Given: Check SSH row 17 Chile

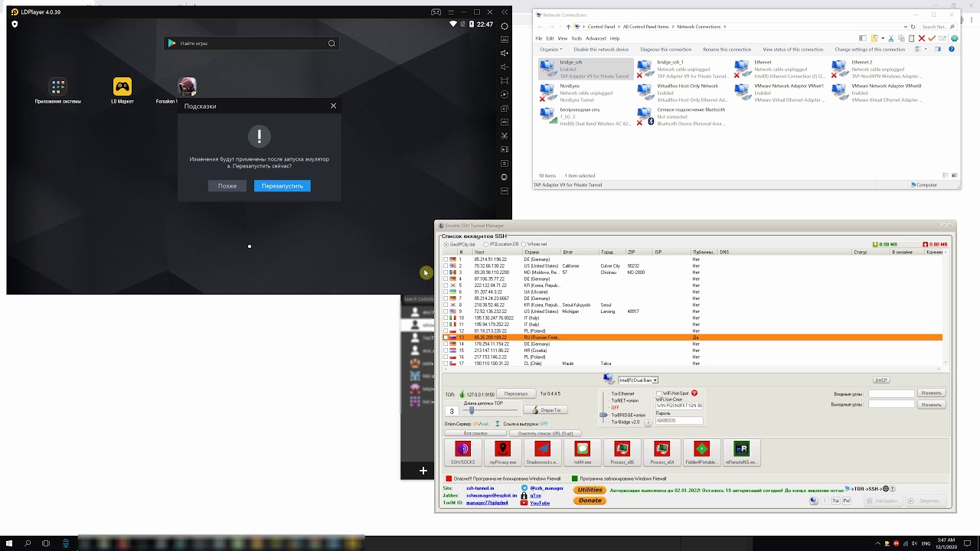Looking at the screenshot, I should pos(446,364).
